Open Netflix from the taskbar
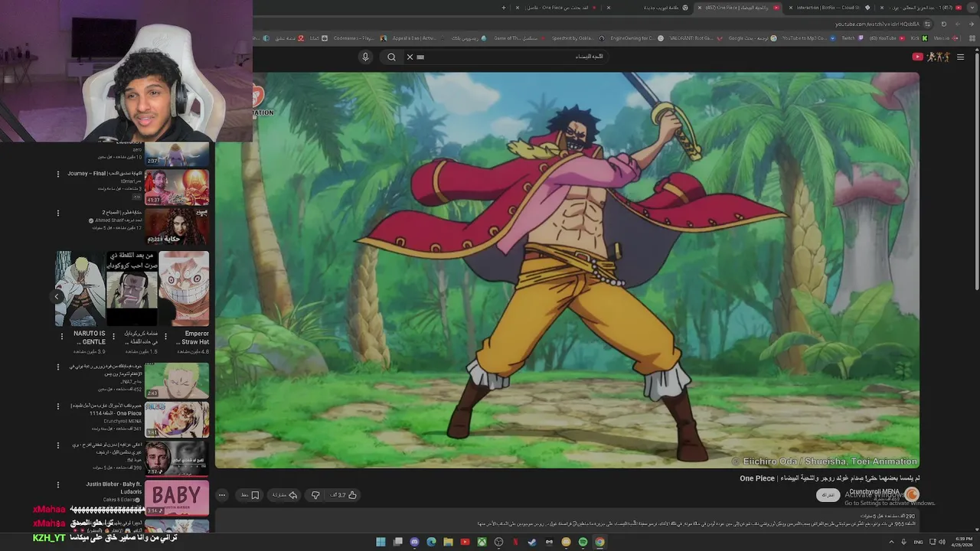Viewport: 980px width, 551px height. [515, 542]
